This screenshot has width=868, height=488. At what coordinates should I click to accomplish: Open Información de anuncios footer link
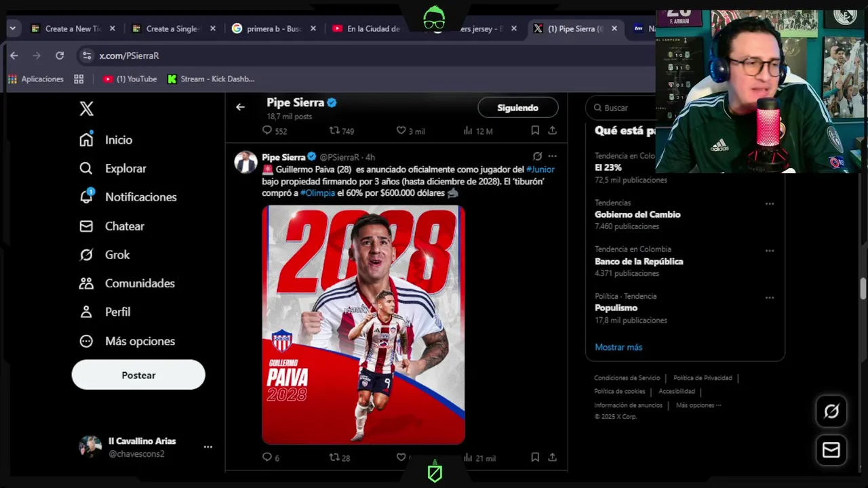coord(628,405)
